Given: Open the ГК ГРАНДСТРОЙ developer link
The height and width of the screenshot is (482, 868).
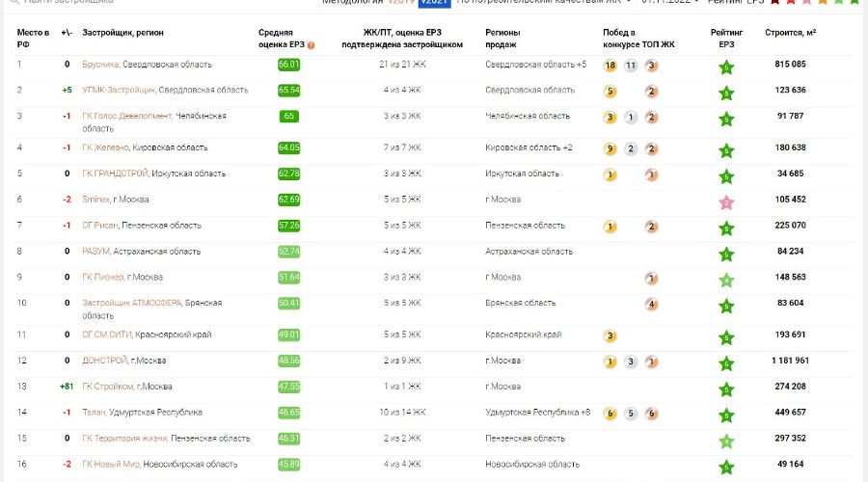Looking at the screenshot, I should point(115,174).
